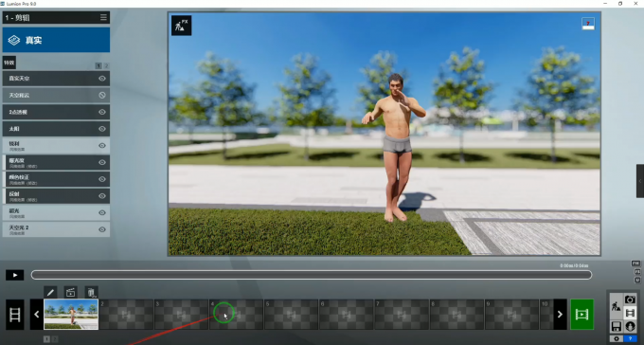Play the movie preview
Image resolution: width=644 pixels, height=345 pixels.
15,275
